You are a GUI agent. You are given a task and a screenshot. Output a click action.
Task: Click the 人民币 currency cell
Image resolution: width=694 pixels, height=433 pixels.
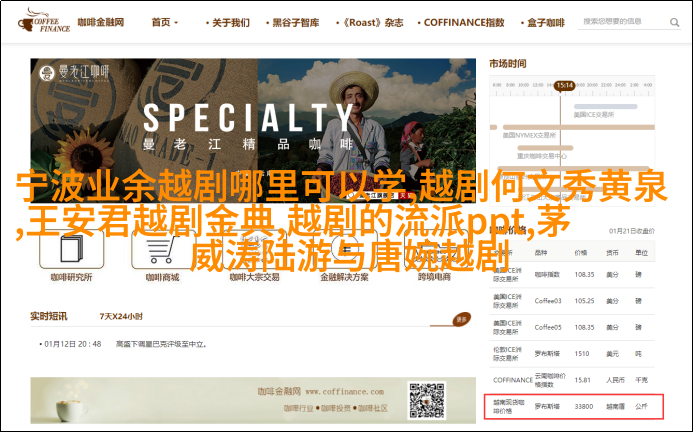(616, 380)
